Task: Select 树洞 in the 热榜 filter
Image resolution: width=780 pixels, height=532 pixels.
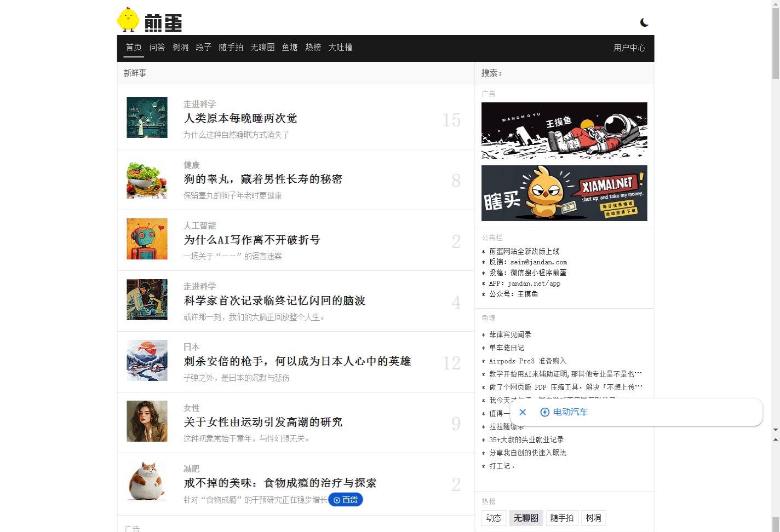Action: coord(593,517)
